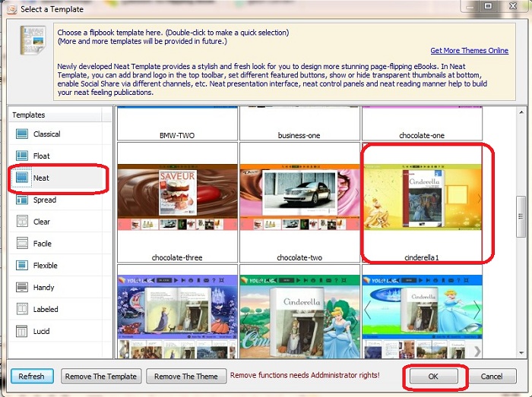The width and height of the screenshot is (532, 397).
Task: Click the scrollbar up arrow
Action: [521, 112]
